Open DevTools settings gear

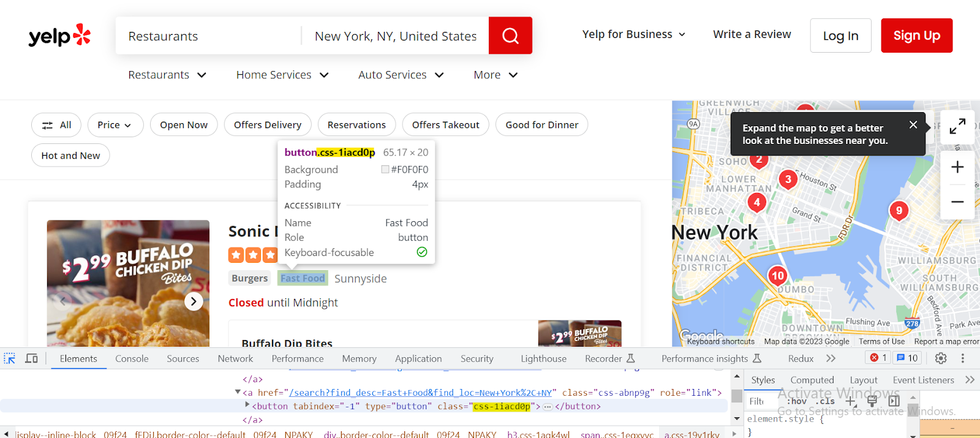[941, 358]
